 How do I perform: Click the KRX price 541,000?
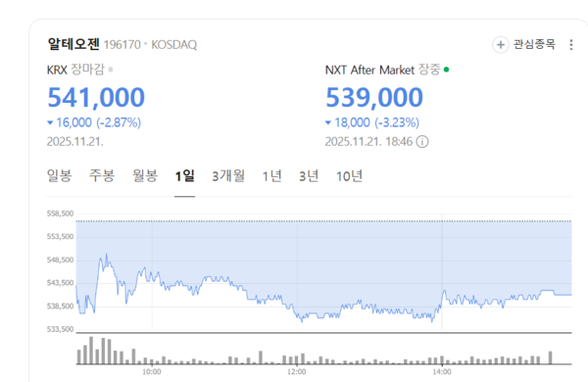96,97
